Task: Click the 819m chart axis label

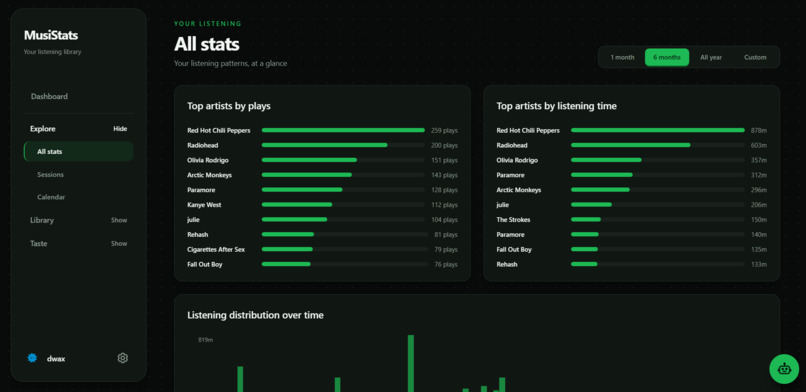Action: (206, 340)
